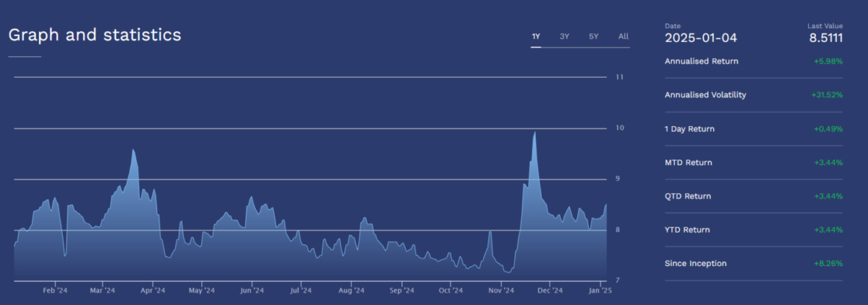Click the MTD Return label
Viewport: 868px width, 305px height.
pos(688,162)
